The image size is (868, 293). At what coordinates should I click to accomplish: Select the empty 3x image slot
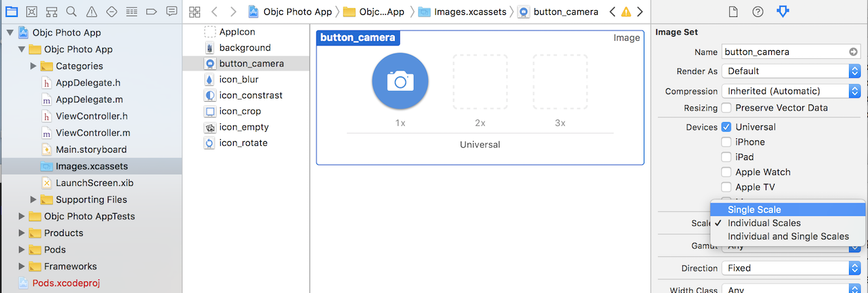[560, 81]
